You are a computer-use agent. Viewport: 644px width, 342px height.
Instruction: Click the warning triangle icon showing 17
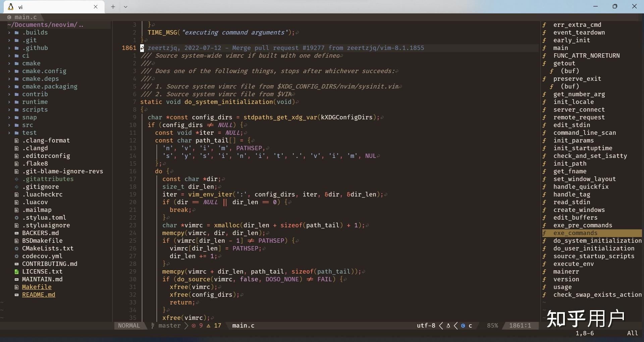pyautogui.click(x=208, y=326)
